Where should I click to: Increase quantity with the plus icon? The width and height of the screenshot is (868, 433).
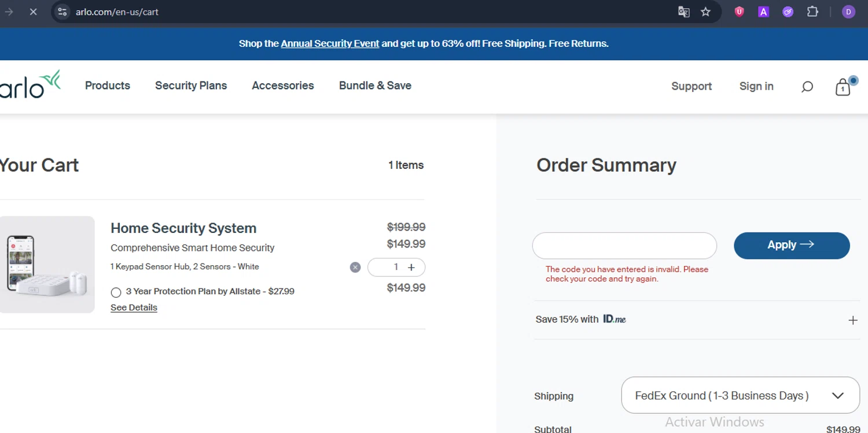click(411, 267)
